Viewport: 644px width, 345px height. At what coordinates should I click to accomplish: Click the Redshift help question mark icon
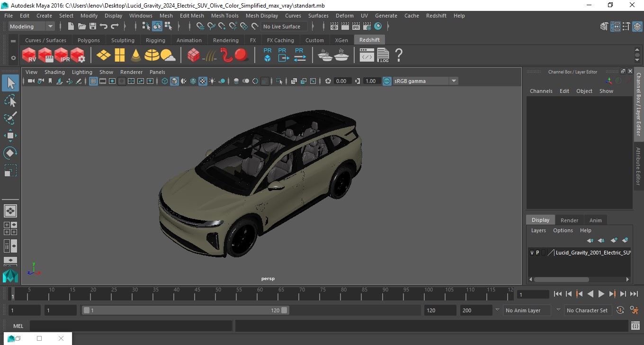click(x=399, y=55)
